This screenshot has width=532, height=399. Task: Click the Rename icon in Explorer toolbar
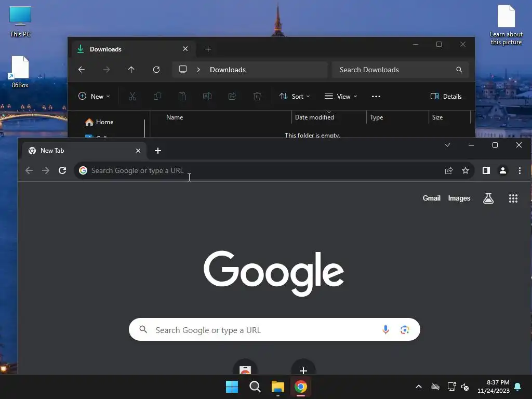tap(207, 96)
